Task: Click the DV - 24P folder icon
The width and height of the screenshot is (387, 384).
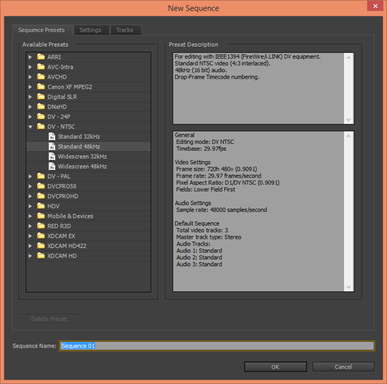Action: pos(41,116)
